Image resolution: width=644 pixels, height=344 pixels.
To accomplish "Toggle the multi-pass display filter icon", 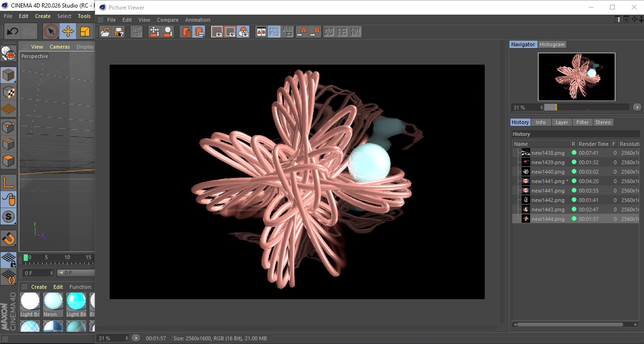I will point(244,32).
